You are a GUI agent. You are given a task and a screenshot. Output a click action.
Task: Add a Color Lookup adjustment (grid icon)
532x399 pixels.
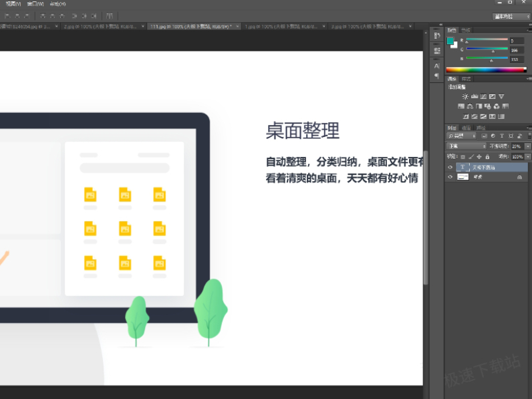coord(505,106)
